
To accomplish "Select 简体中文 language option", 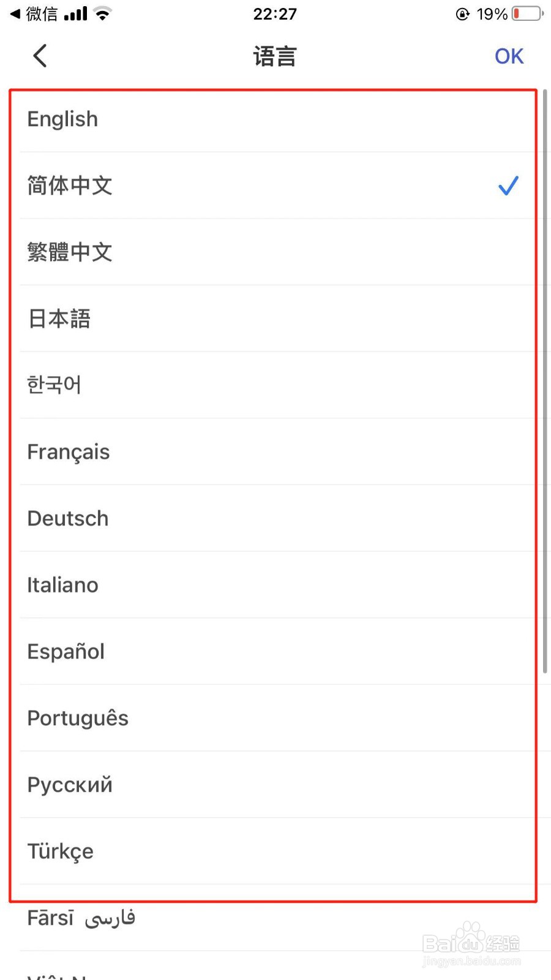I will tap(275, 186).
